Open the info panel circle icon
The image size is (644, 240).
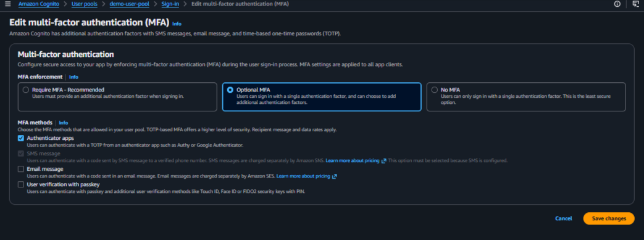point(617,4)
